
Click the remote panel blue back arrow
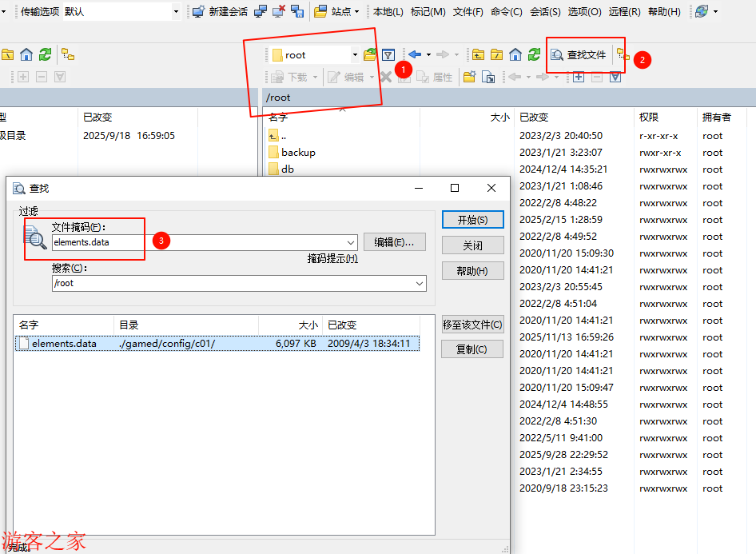pyautogui.click(x=414, y=55)
